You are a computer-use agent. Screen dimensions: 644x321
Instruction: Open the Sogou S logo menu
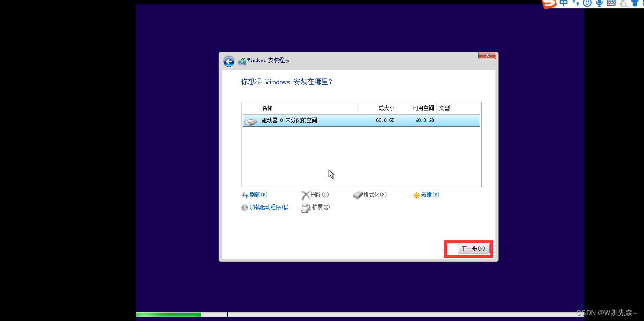click(x=549, y=3)
